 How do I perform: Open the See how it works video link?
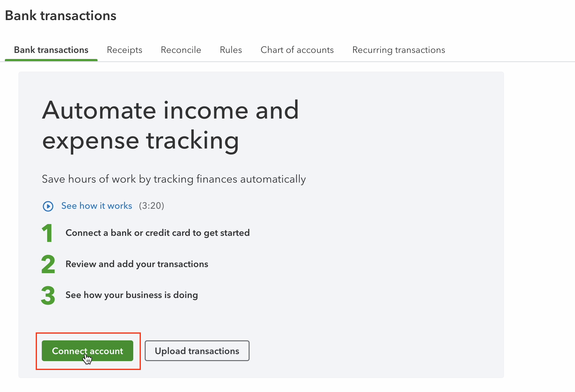97,206
